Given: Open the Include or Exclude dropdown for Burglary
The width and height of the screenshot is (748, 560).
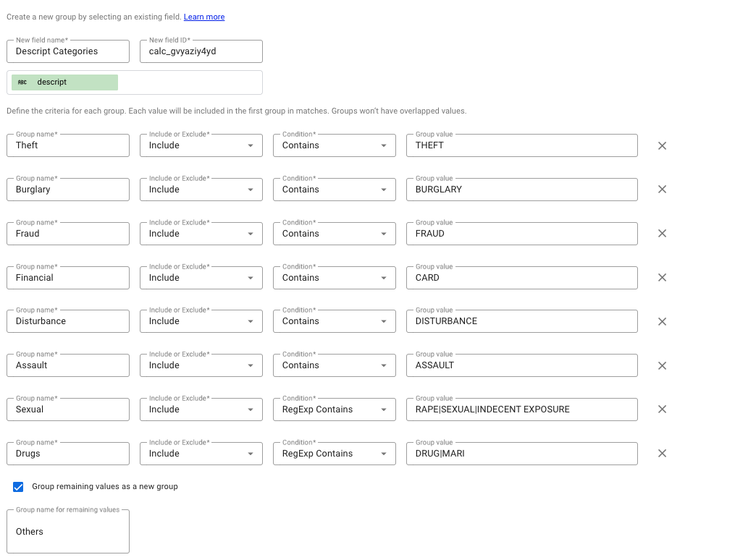Looking at the screenshot, I should click(201, 190).
